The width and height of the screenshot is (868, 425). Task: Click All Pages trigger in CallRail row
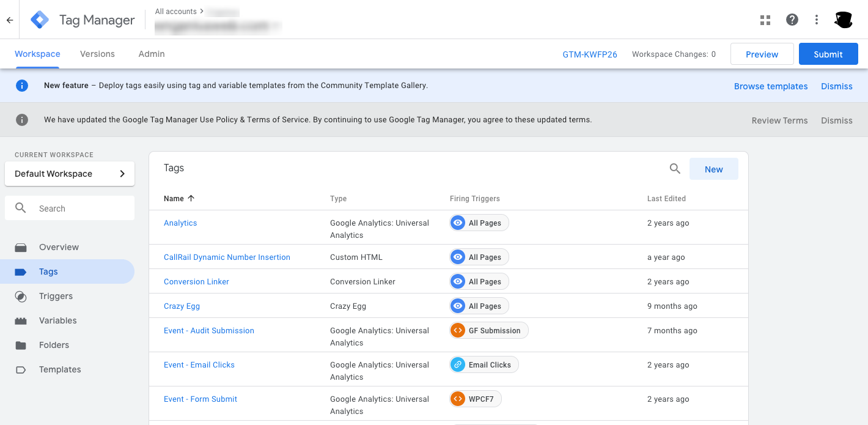pos(479,257)
